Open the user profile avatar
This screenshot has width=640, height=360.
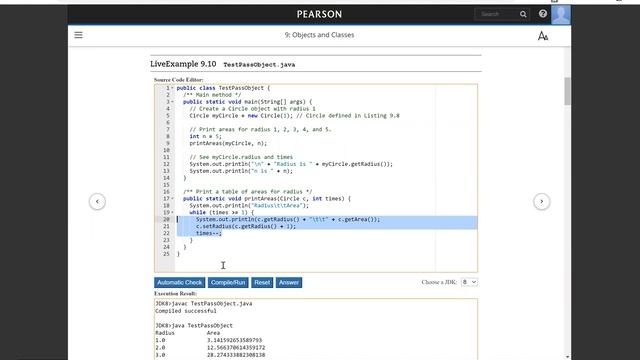(561, 15)
